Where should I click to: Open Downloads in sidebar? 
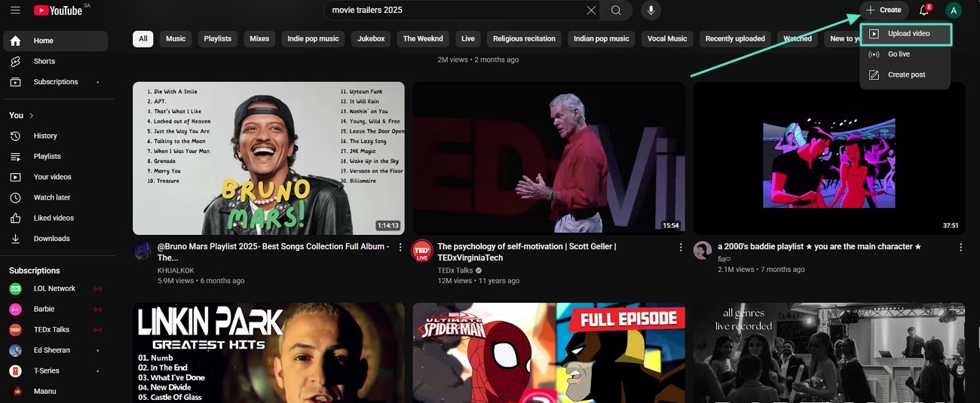point(56,238)
